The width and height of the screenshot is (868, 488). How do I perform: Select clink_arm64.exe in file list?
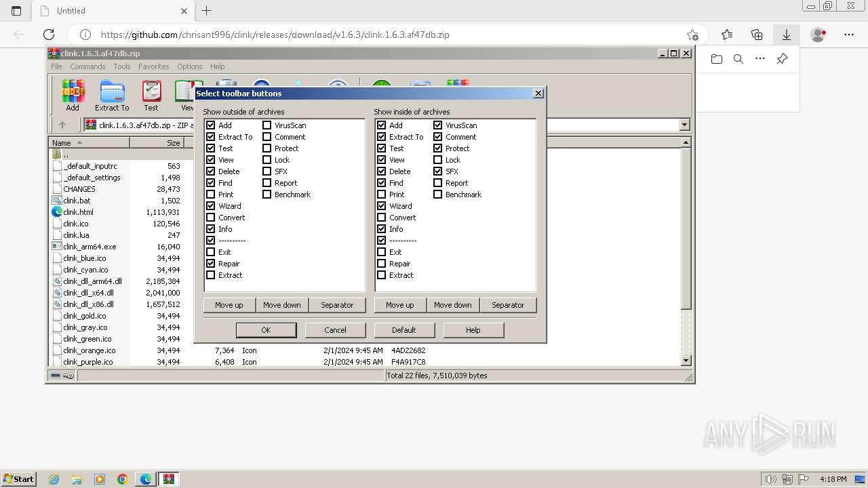click(90, 247)
